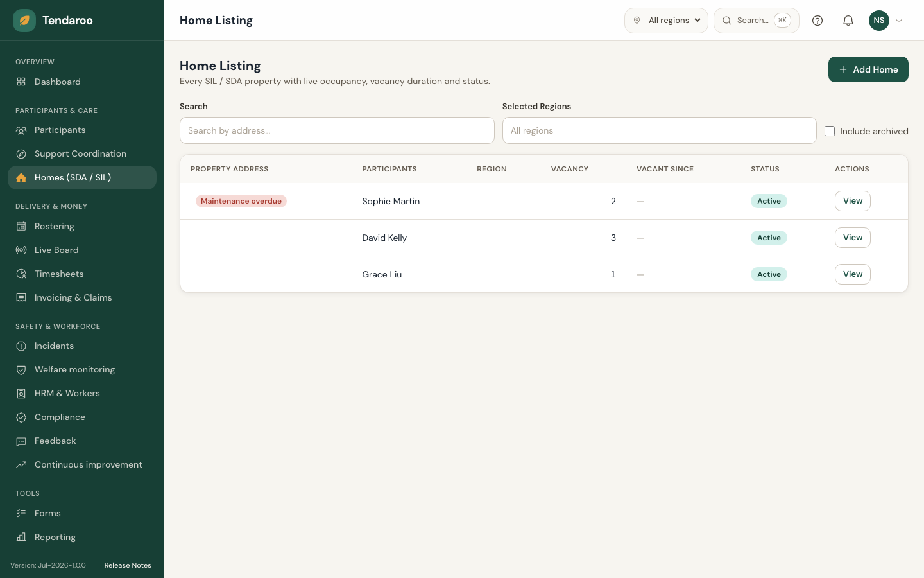Open the Selected Regions combo box
The image size is (924, 578).
pos(659,130)
